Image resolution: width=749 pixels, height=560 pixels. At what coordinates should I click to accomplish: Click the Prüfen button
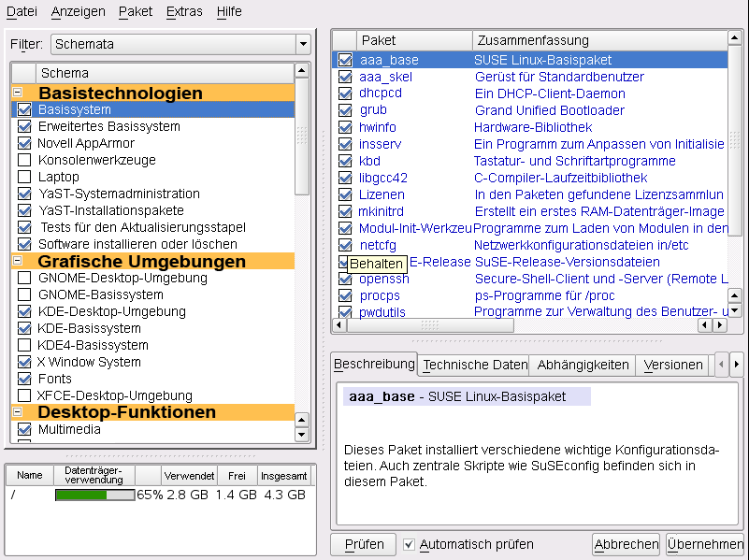coord(364,544)
